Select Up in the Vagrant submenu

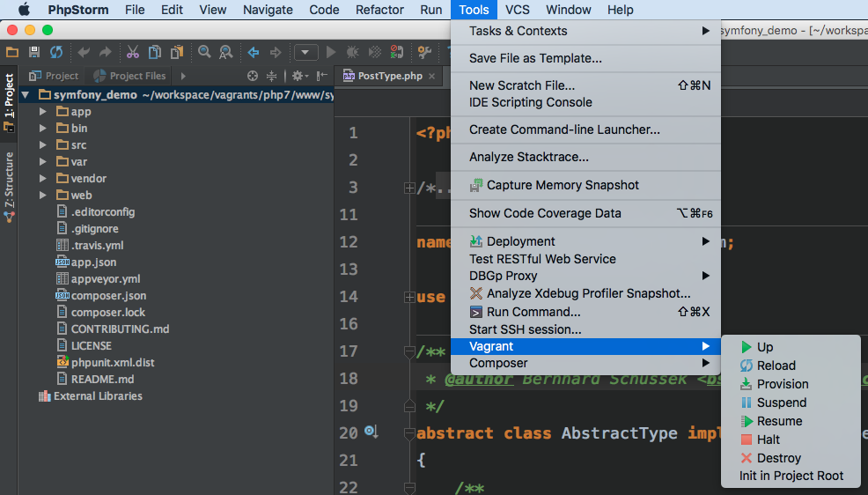[x=764, y=347]
